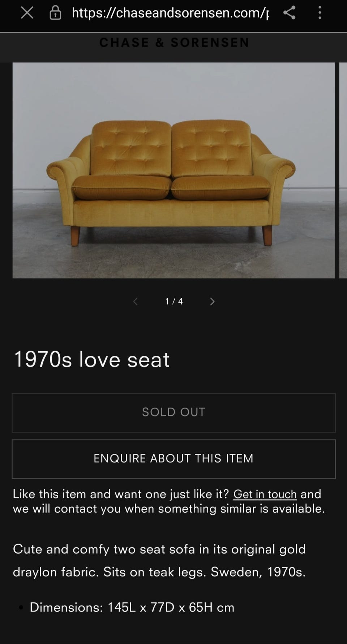
Task: Open the main gold sofa photo
Action: click(173, 170)
